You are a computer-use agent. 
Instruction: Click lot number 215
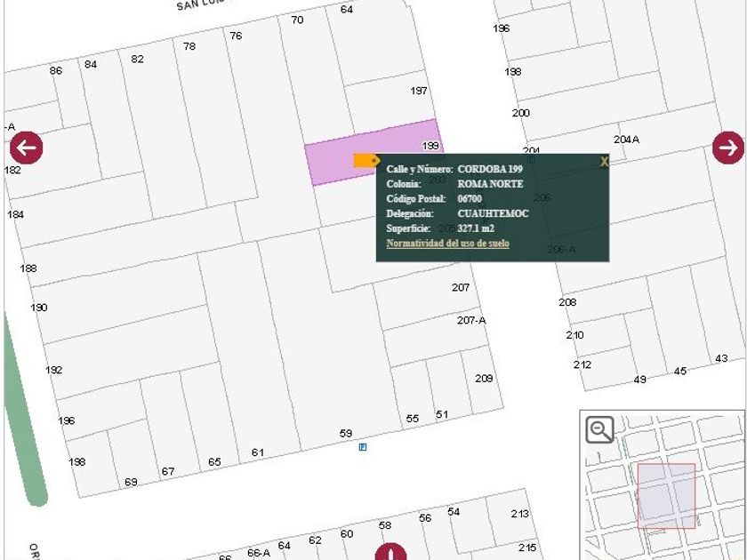point(527,548)
